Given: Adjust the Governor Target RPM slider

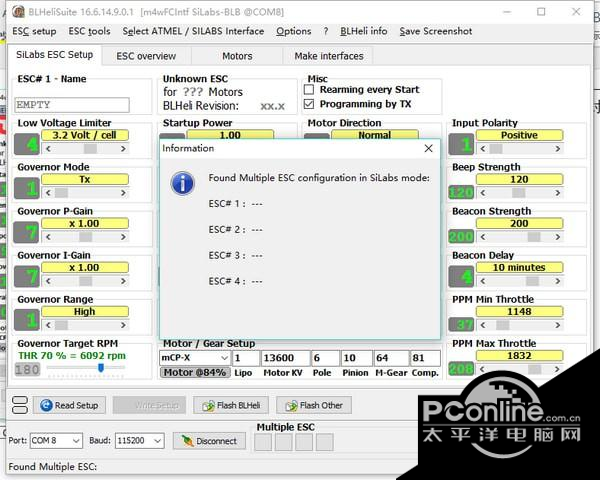Looking at the screenshot, I should (101, 368).
